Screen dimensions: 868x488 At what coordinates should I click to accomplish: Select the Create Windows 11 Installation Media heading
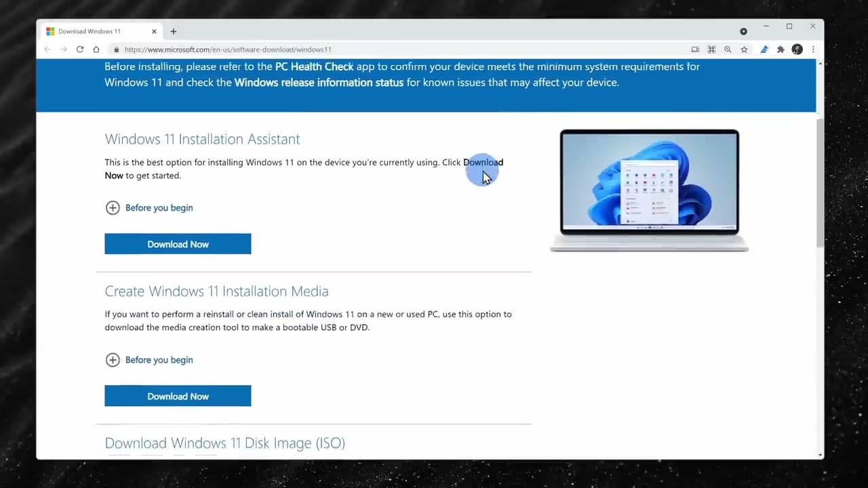click(x=216, y=291)
